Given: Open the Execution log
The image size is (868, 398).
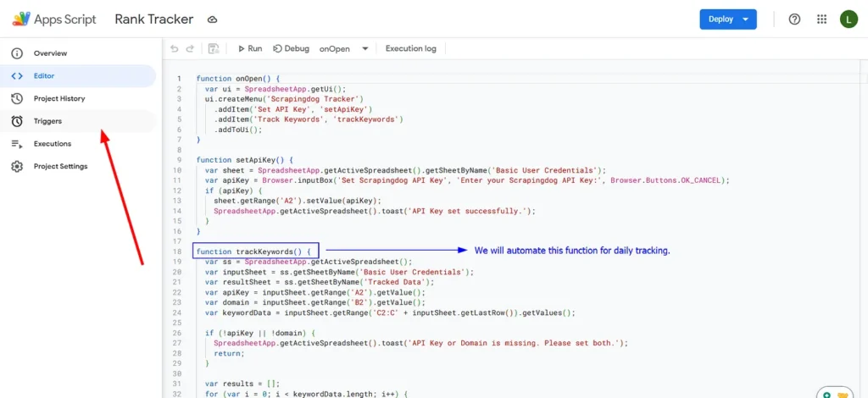Looking at the screenshot, I should click(411, 48).
